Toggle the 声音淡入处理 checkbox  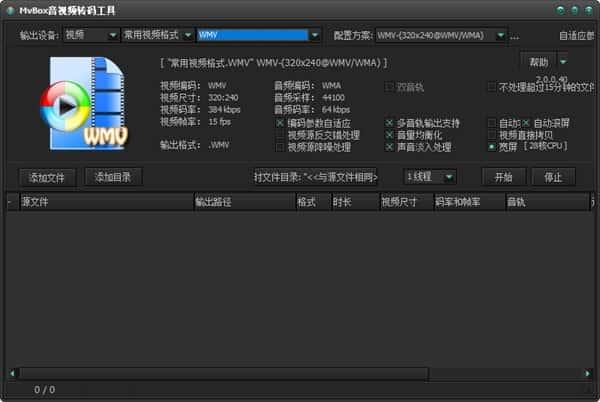pos(390,147)
